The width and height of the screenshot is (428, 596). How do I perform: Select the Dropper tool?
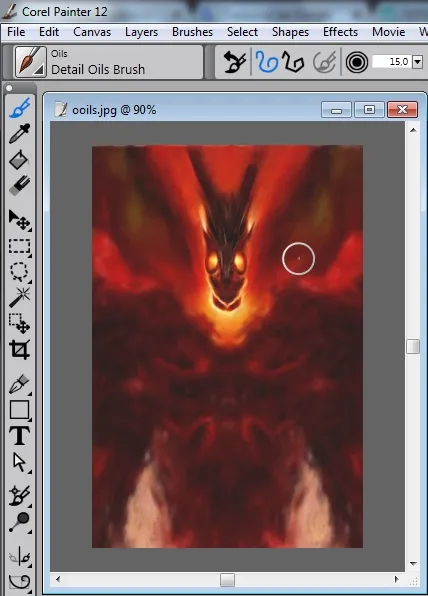point(19,133)
